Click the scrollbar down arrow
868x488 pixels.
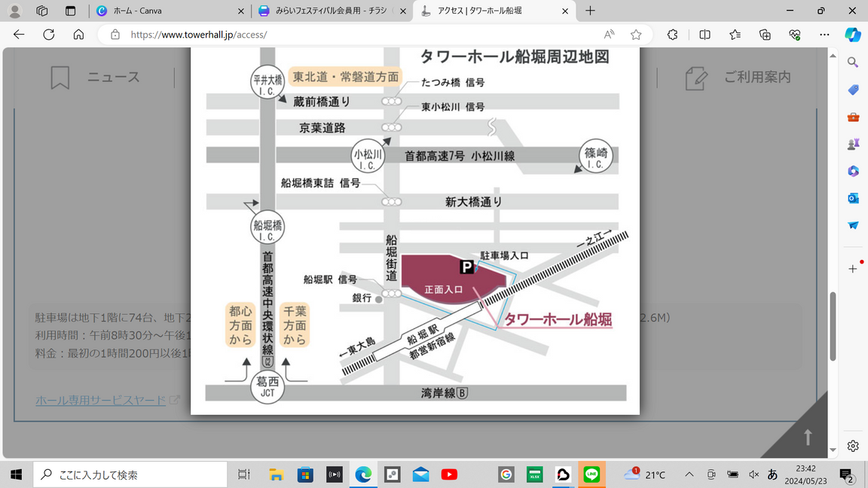[833, 450]
